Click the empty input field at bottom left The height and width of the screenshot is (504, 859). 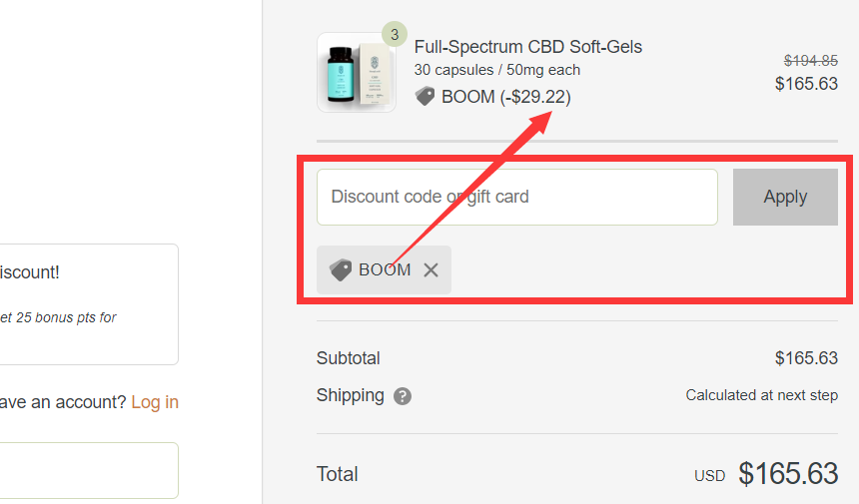88,470
